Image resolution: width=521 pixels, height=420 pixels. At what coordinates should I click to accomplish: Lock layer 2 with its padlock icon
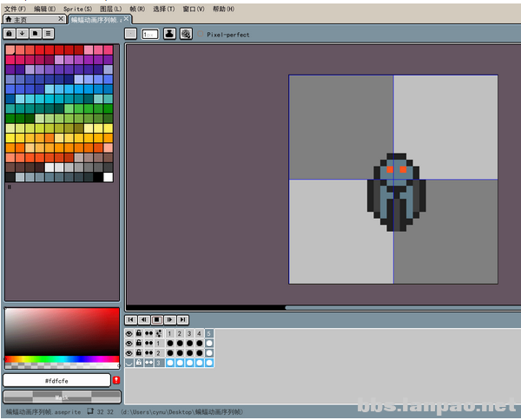point(139,353)
